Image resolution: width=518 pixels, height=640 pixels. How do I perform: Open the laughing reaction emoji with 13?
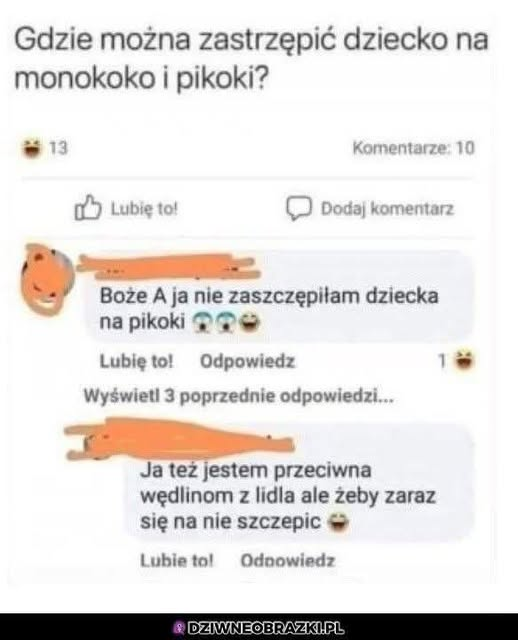(33, 148)
